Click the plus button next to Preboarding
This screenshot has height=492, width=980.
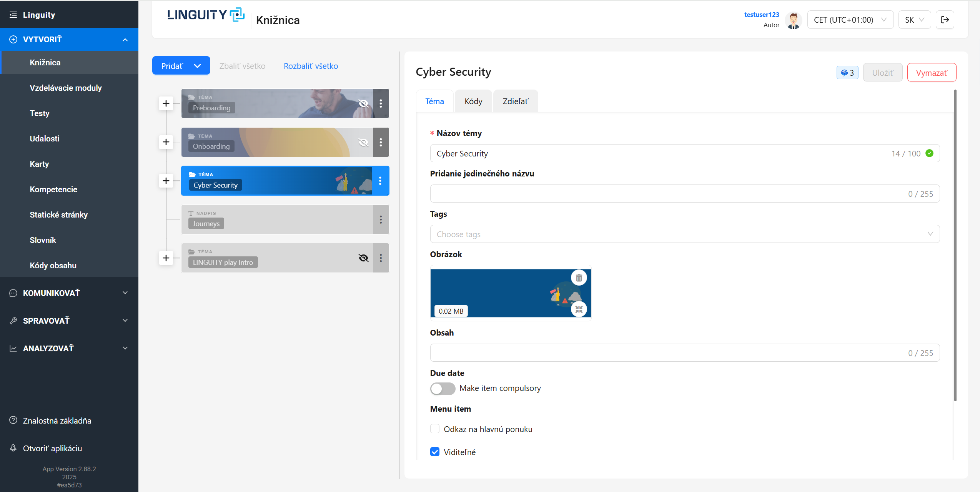click(166, 103)
